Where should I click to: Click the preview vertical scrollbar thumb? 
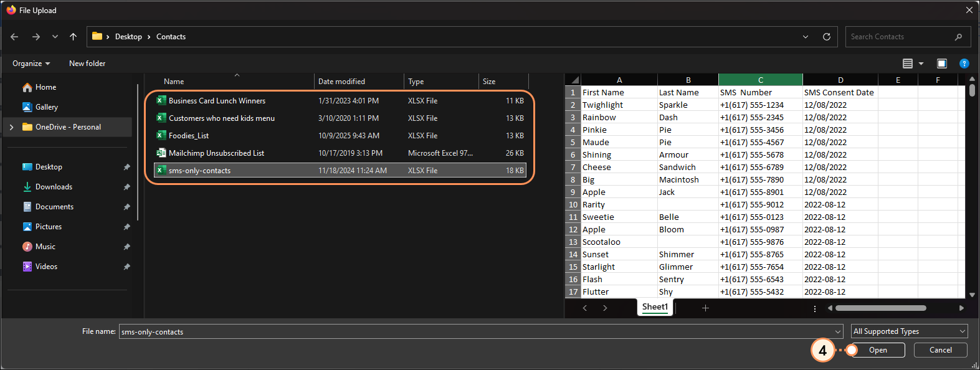point(972,90)
